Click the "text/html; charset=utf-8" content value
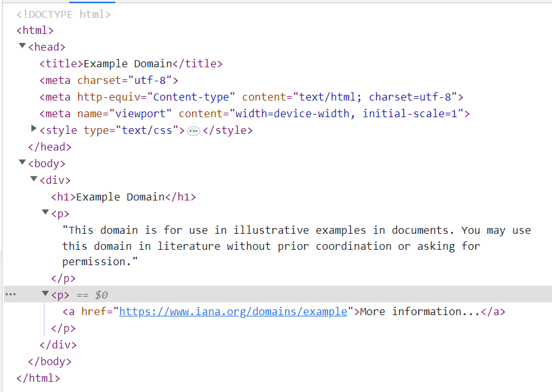The width and height of the screenshot is (552, 392). point(375,97)
